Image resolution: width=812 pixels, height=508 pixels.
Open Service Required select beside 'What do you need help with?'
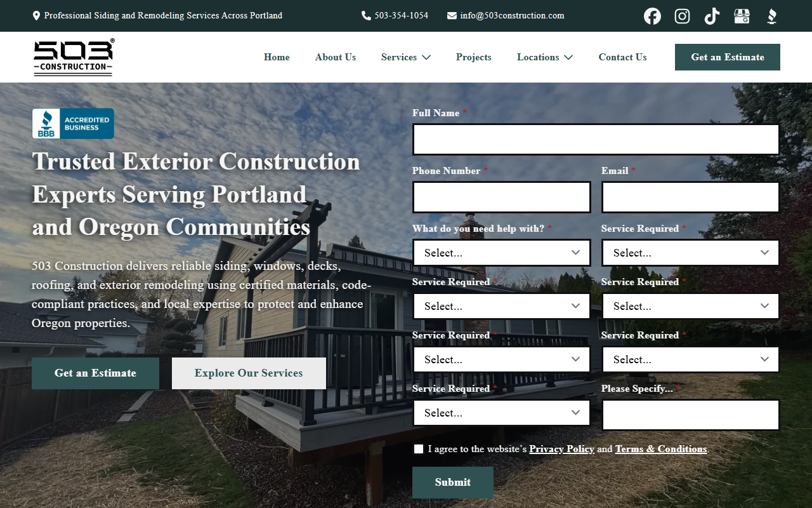(x=690, y=253)
